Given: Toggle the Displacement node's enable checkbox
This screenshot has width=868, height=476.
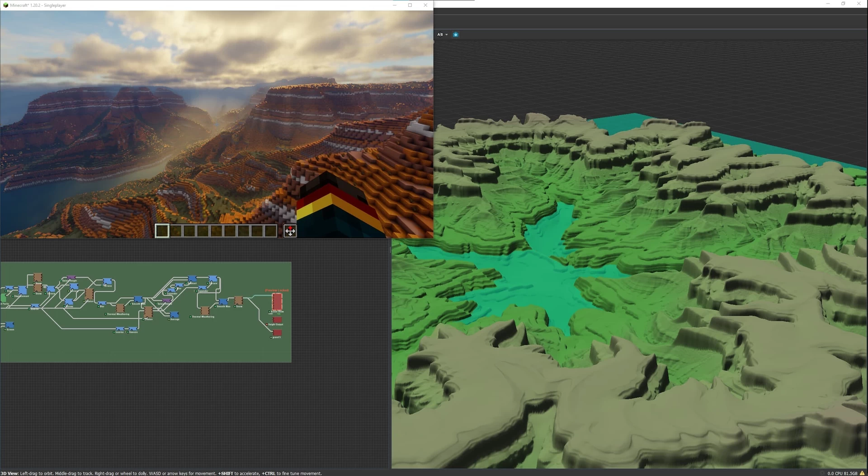Looking at the screenshot, I should coord(13,296).
